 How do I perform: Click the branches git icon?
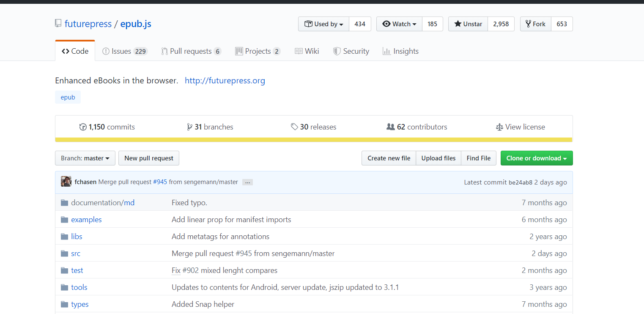(189, 127)
